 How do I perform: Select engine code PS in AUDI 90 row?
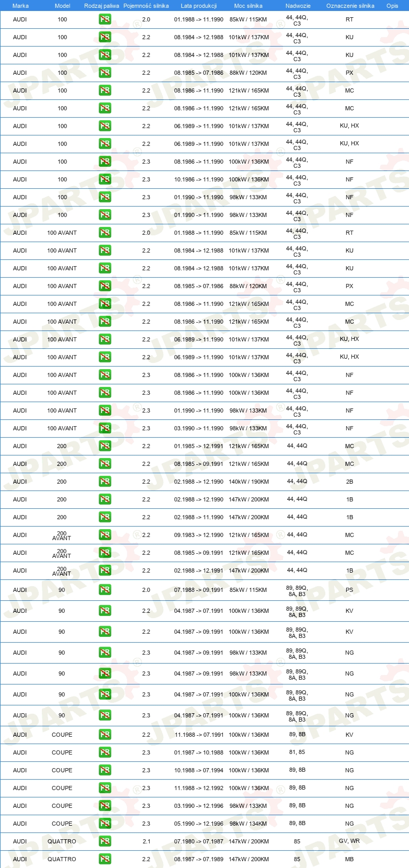tap(349, 590)
